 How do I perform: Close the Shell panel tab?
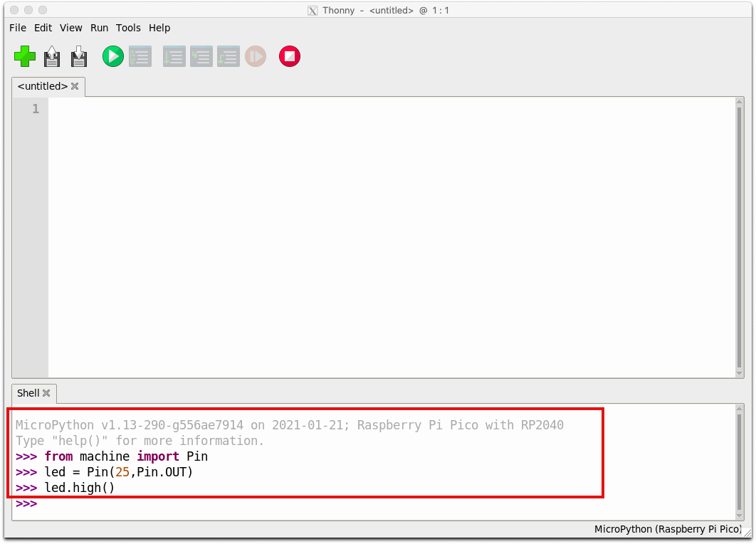point(46,393)
